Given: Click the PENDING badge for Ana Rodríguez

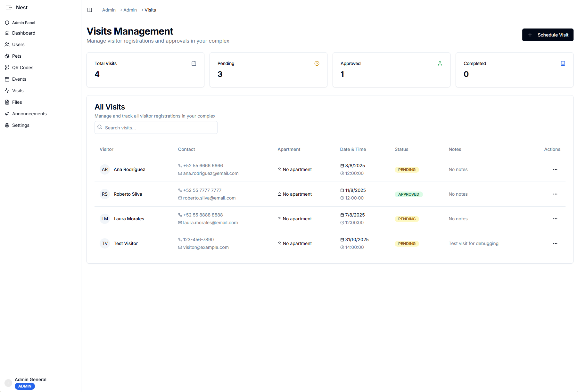Looking at the screenshot, I should 407,170.
